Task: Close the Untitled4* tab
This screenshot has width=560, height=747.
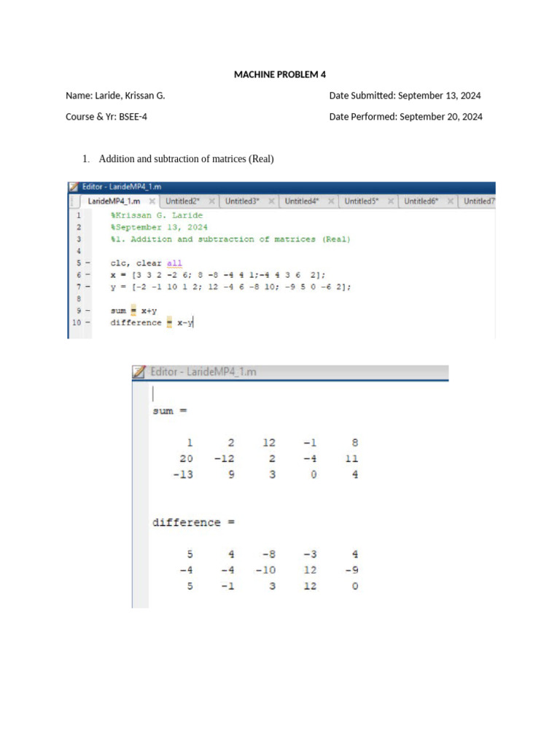Action: point(330,201)
